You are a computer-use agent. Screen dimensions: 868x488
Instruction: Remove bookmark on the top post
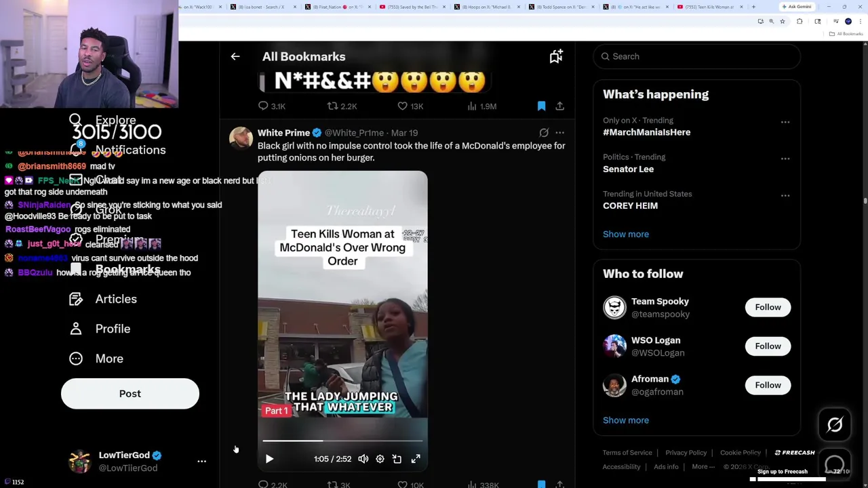[x=541, y=106]
